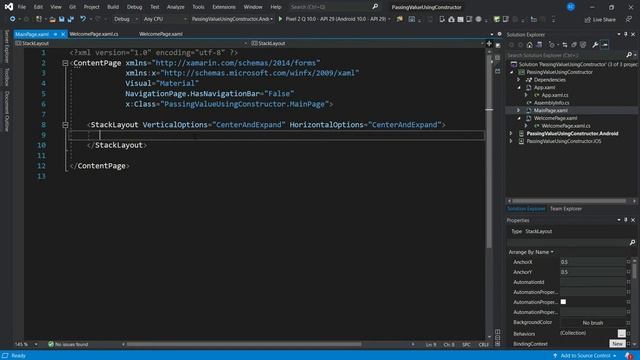This screenshot has height=360, width=640.
Task: Expand PassingValueUsingConstructor.iOS project
Action: tap(511, 141)
